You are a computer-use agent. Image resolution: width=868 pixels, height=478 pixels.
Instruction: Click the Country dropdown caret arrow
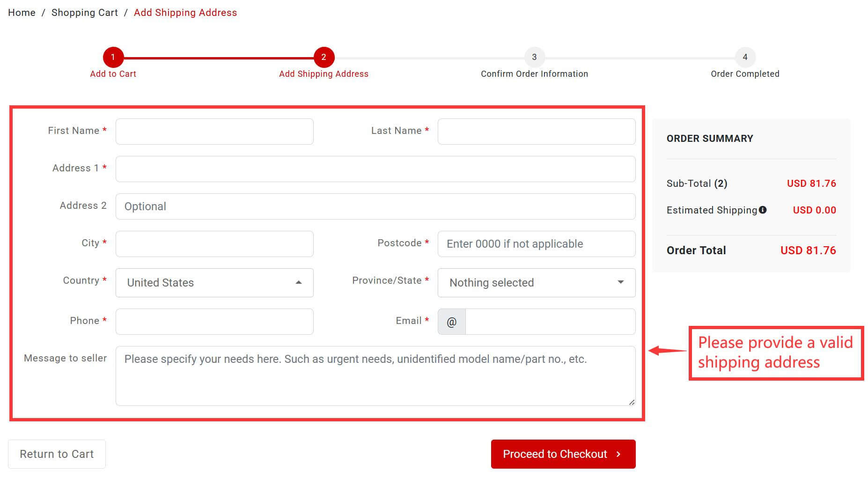(299, 282)
